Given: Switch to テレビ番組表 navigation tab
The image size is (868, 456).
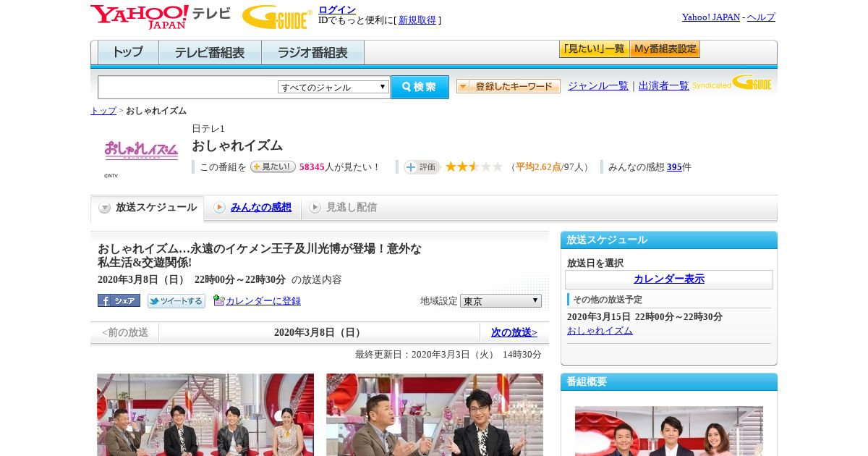Looking at the screenshot, I should coord(210,53).
